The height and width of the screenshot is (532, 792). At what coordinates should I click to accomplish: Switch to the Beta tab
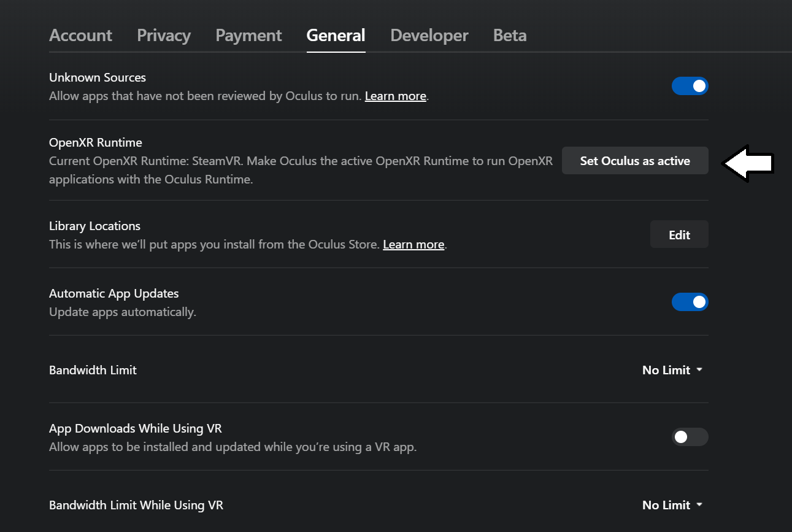pos(510,36)
